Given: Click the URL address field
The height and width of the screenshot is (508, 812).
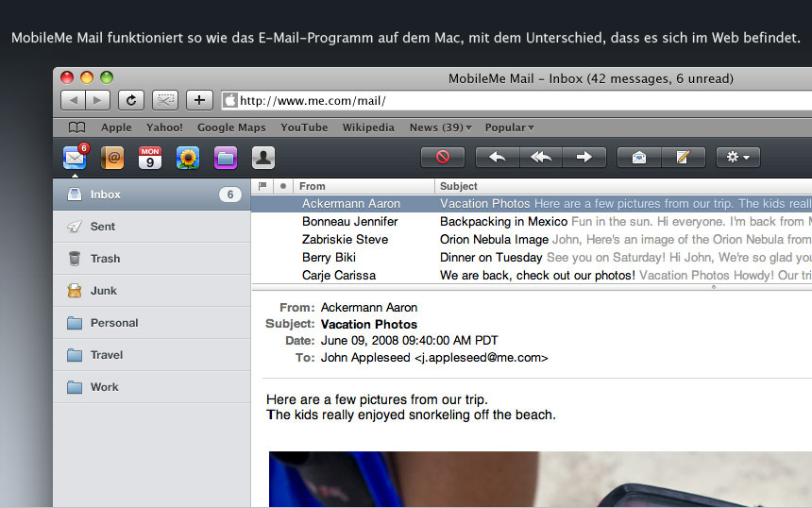Looking at the screenshot, I should (516, 100).
